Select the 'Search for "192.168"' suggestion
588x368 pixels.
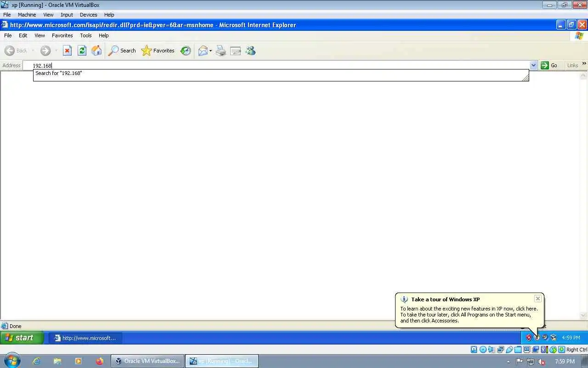(x=59, y=73)
